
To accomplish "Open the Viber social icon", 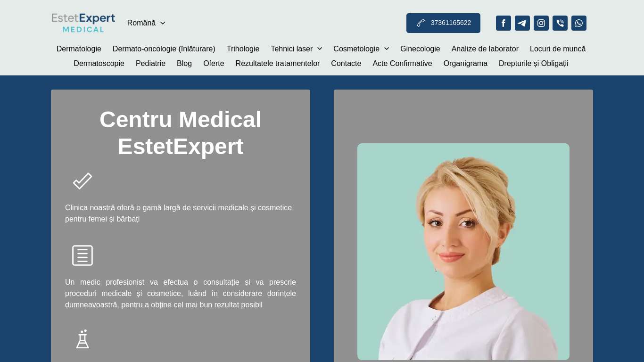I will coord(560,23).
